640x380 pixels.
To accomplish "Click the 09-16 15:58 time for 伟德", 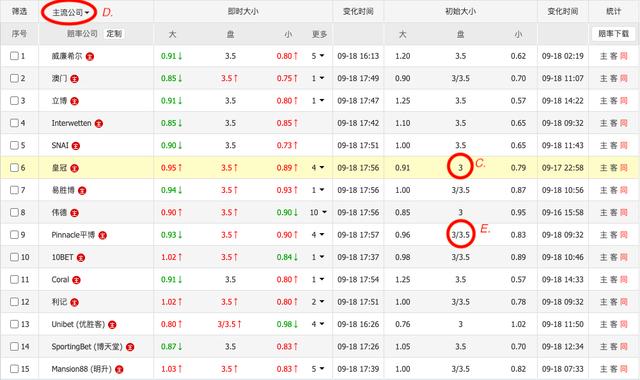I will pyautogui.click(x=562, y=212).
